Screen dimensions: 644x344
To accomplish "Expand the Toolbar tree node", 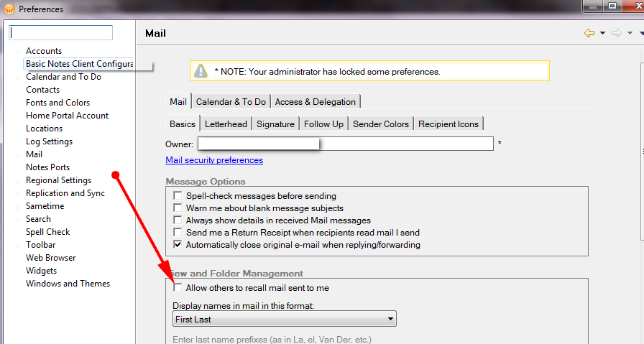I will coord(18,246).
